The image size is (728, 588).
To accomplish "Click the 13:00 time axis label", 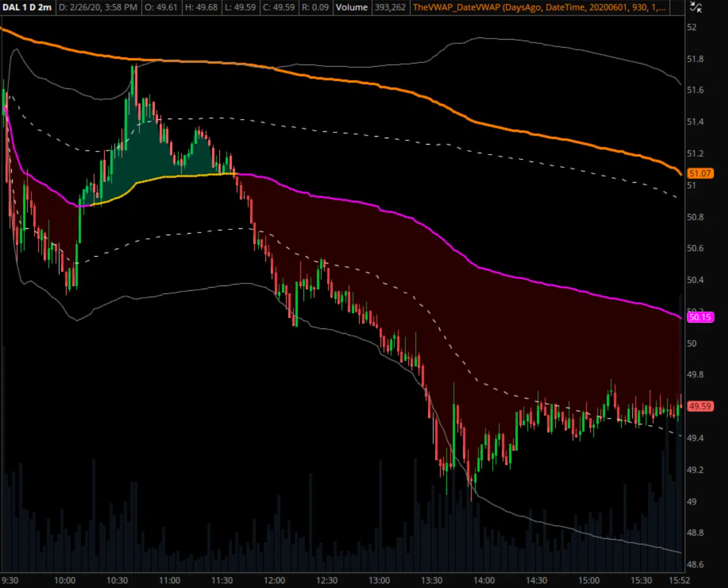I will click(379, 581).
